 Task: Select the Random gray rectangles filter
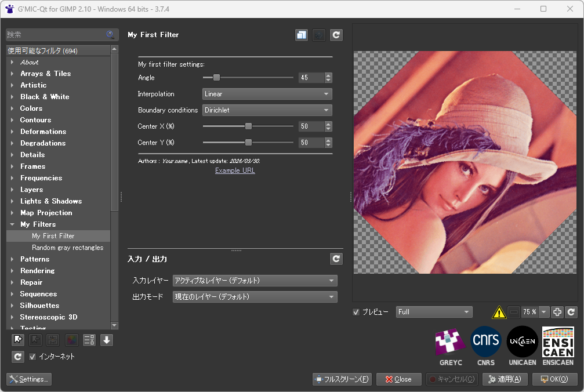coord(59,248)
